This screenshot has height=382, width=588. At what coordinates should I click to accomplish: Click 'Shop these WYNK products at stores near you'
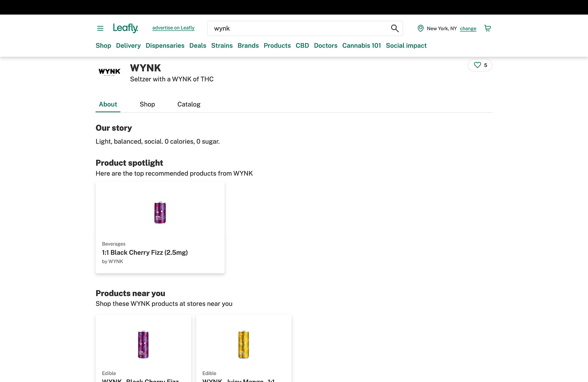164,304
